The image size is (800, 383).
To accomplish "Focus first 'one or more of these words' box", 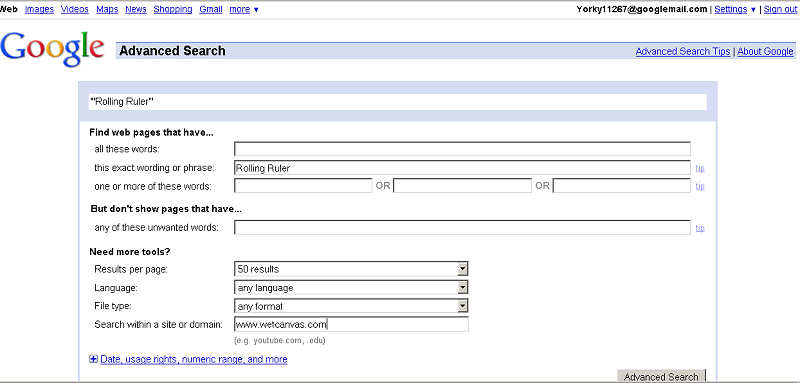I will point(303,186).
